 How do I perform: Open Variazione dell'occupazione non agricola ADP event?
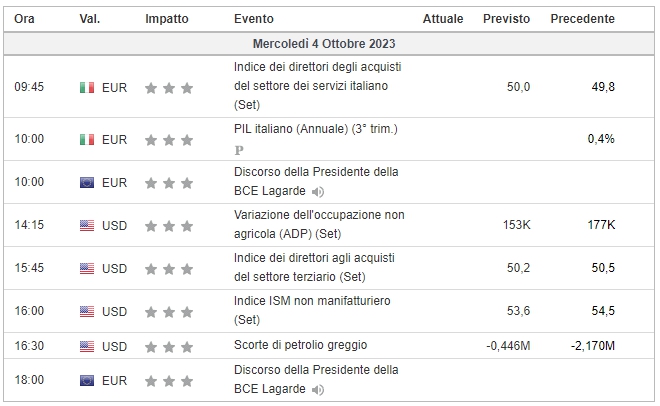[319, 224]
